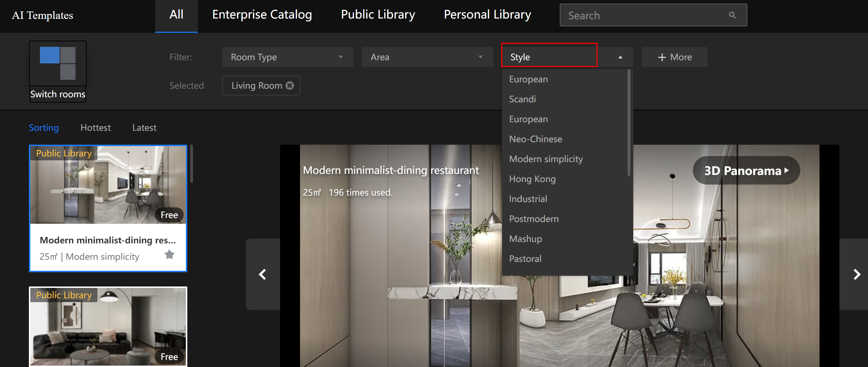Viewport: 868px width, 367px height.
Task: Click the Sorting label
Action: 44,128
